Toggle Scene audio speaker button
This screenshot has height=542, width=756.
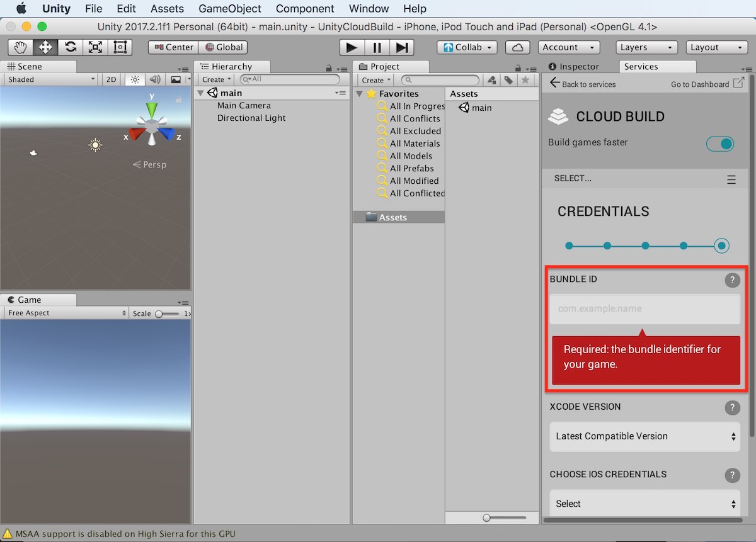pos(154,80)
